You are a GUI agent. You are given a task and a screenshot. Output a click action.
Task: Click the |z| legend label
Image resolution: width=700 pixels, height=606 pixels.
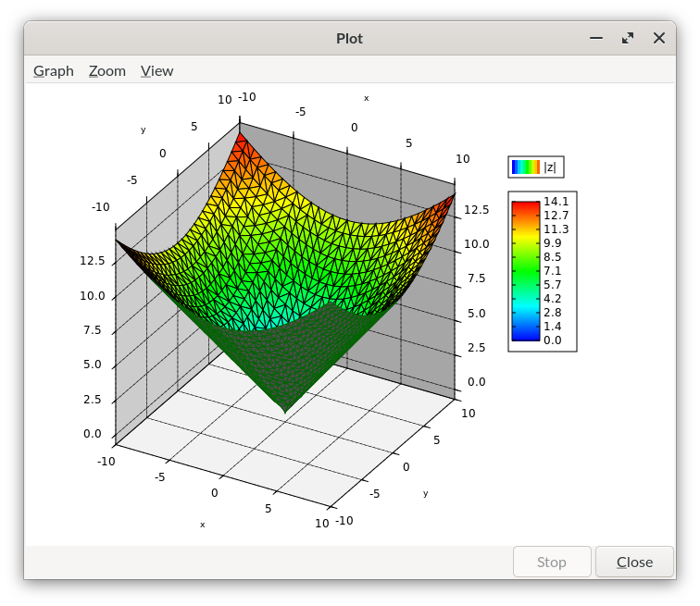coord(550,167)
